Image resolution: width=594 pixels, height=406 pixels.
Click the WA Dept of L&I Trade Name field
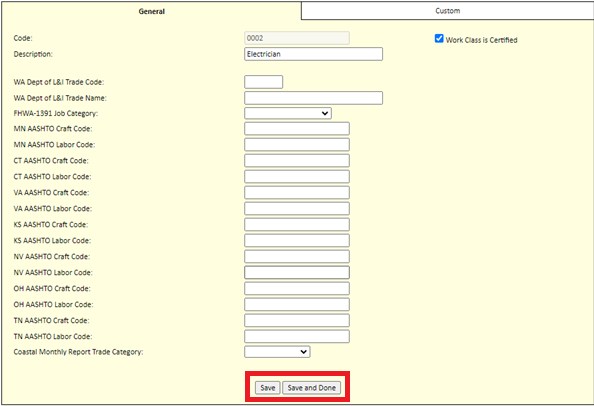[x=313, y=98]
